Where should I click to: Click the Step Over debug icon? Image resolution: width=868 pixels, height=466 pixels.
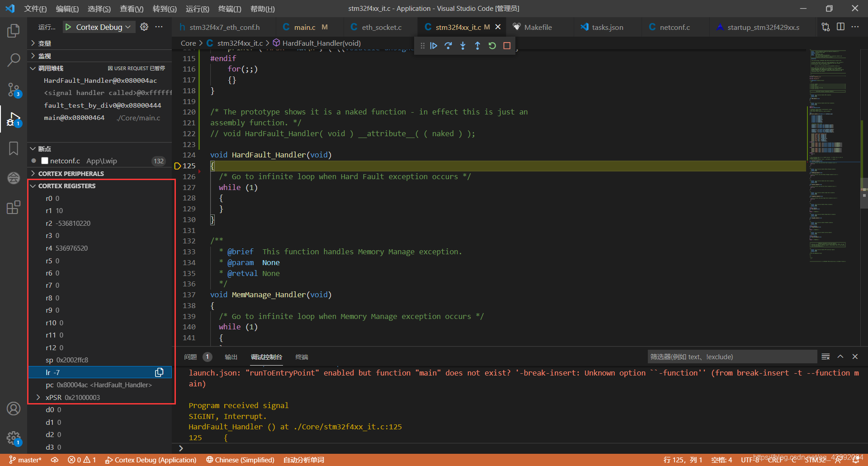[448, 46]
